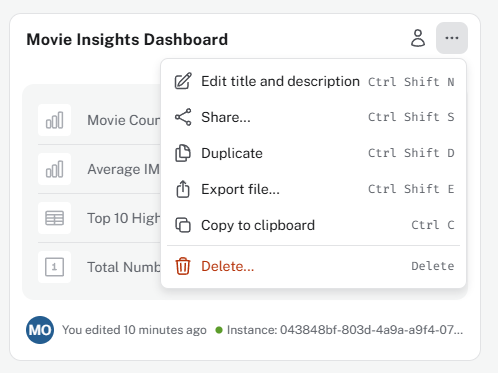
Task: Click the duplicate pages icon
Action: click(183, 153)
